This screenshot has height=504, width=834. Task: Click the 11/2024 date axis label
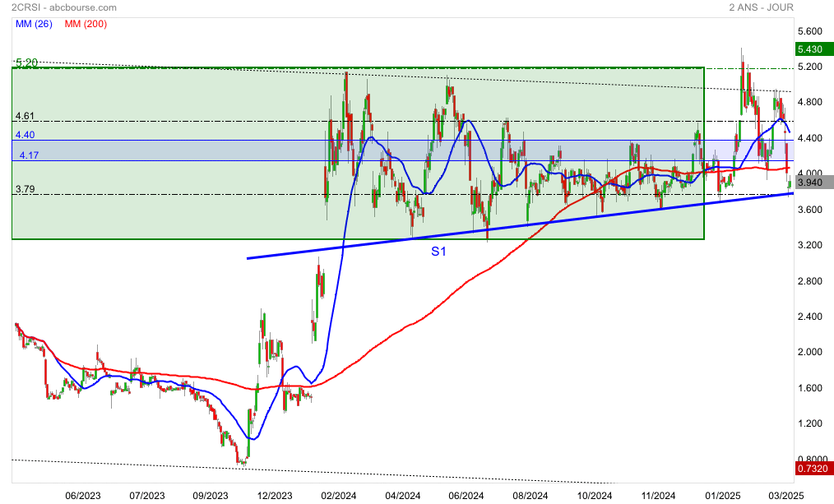tap(658, 496)
